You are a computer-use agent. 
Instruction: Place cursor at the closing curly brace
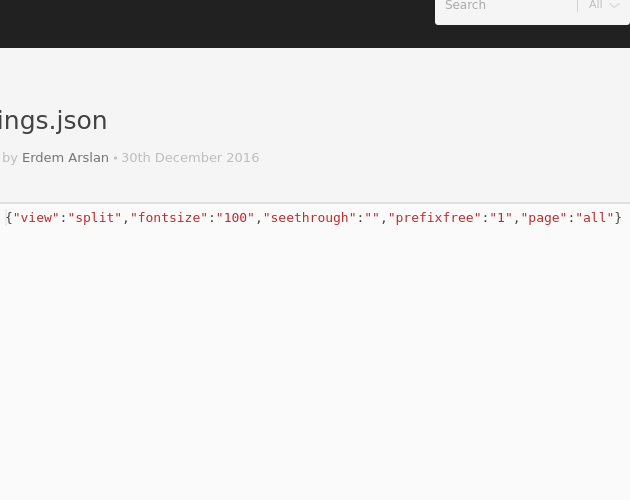pos(618,218)
